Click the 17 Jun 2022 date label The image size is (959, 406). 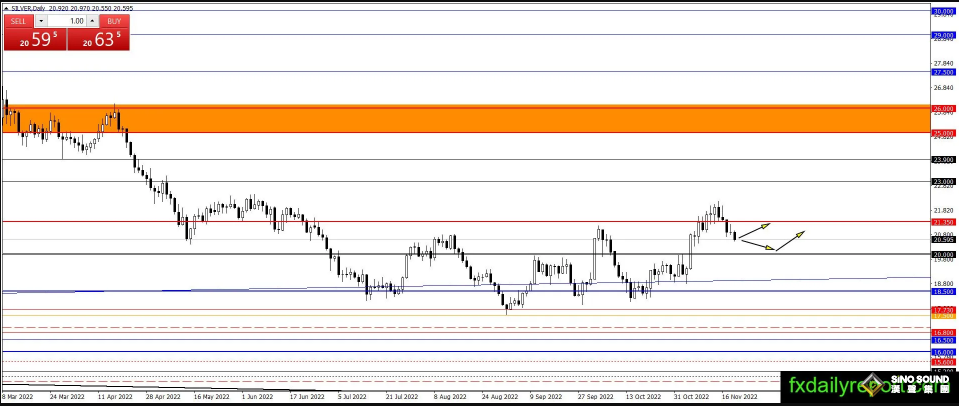309,396
